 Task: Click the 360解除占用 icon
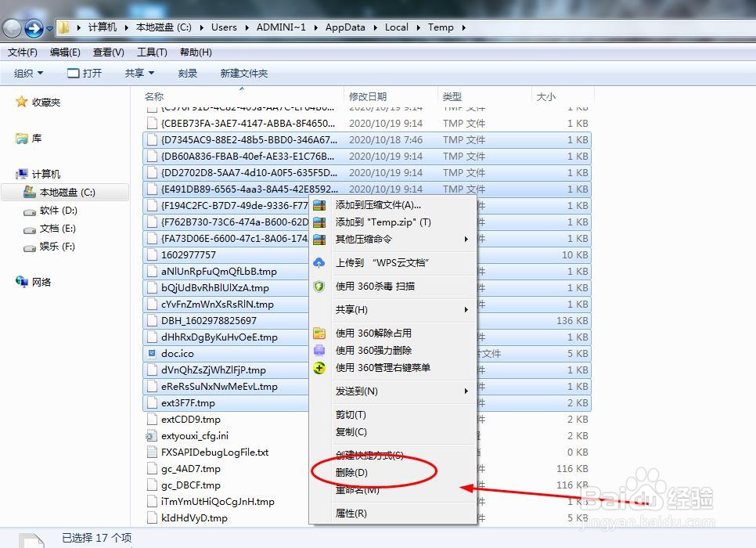[x=319, y=333]
